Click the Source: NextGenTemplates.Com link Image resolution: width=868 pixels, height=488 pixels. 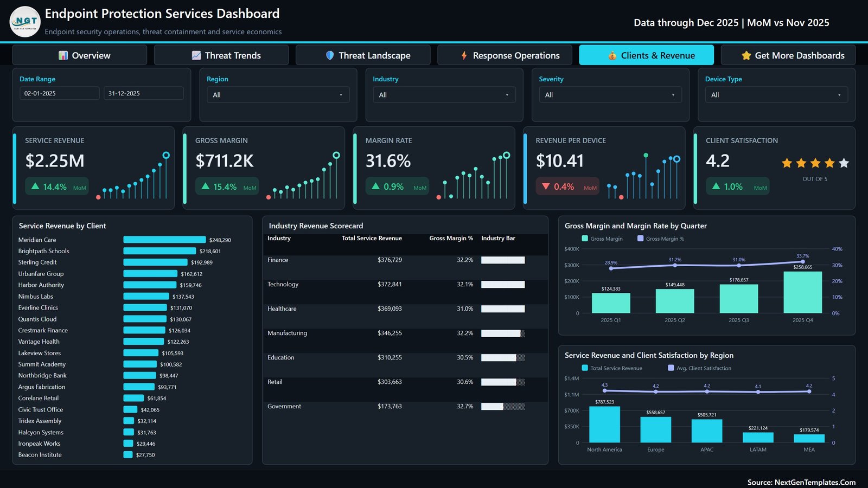click(x=801, y=482)
